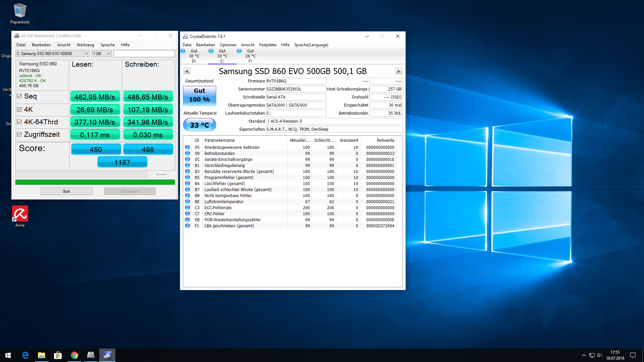This screenshot has width=644, height=362.
Task: Click the Gut 100 % health status button
Action: [199, 95]
